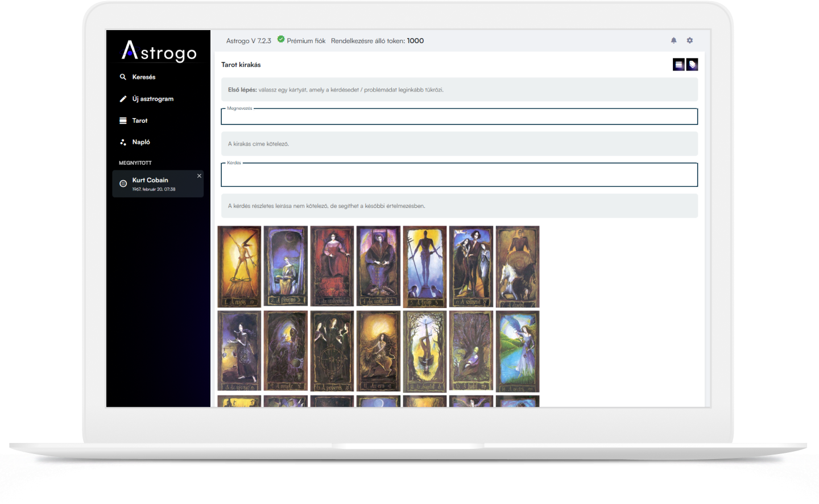The image size is (819, 504).
Task: Click the dots icon next to Napló
Action: [123, 141]
